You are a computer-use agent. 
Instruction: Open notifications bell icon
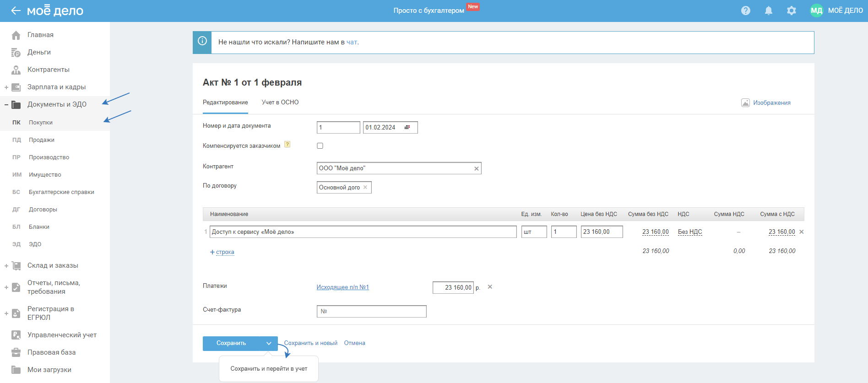(x=769, y=11)
